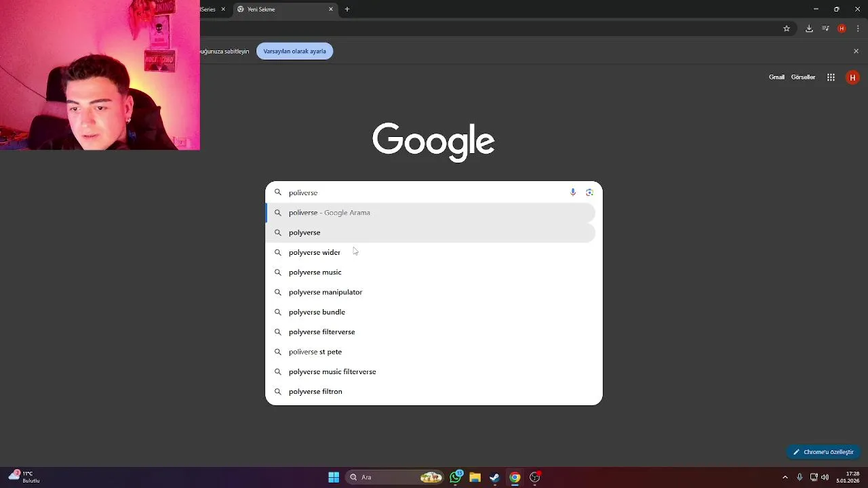Select 'polyverse music filterverse' suggestion
This screenshot has height=488, width=868.
(431, 371)
